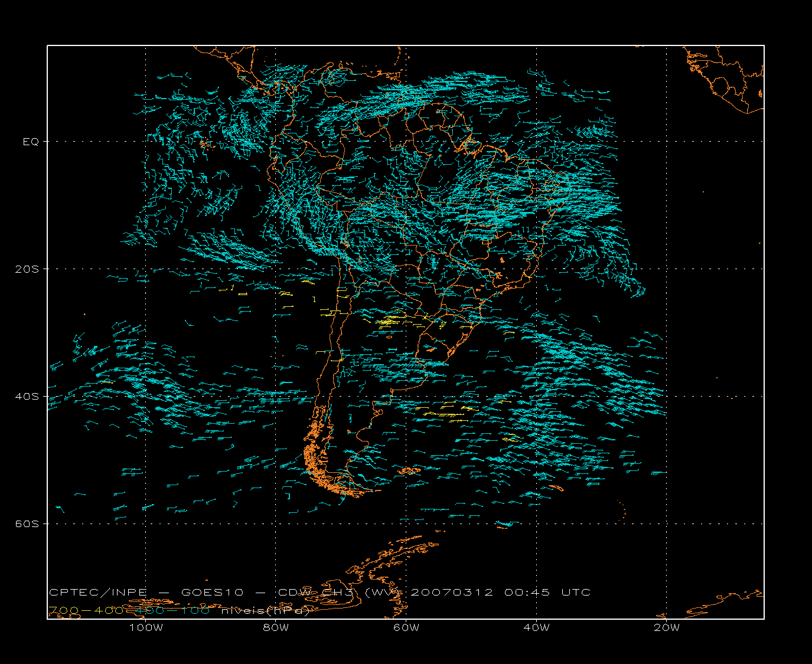Click the 20070312 date stamp
812x664 pixels.
(x=452, y=593)
